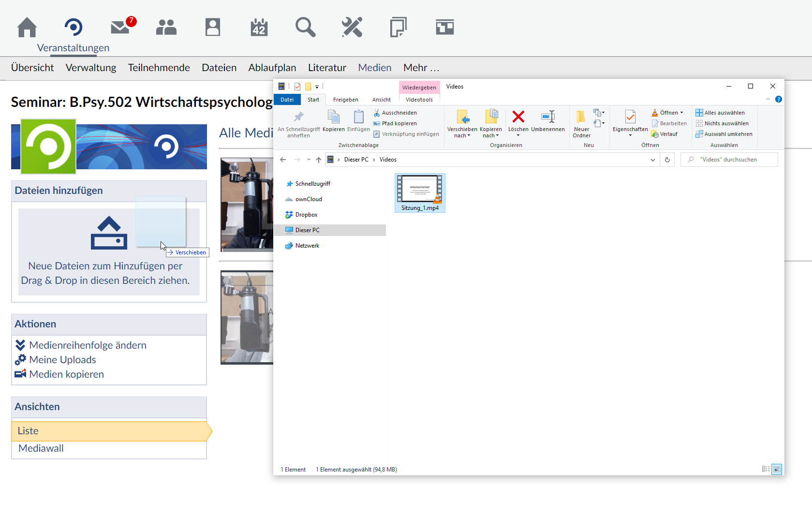Click Alles auswählen
This screenshot has width=812, height=516.
[720, 113]
